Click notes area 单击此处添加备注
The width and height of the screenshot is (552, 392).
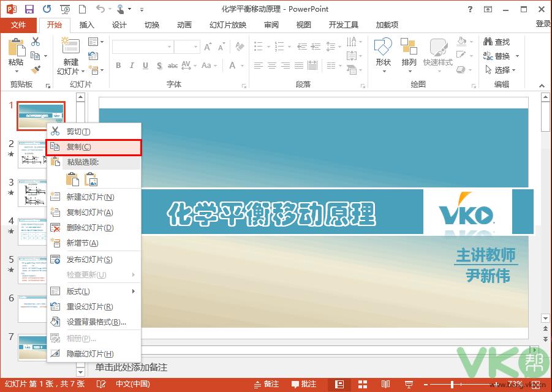131,367
